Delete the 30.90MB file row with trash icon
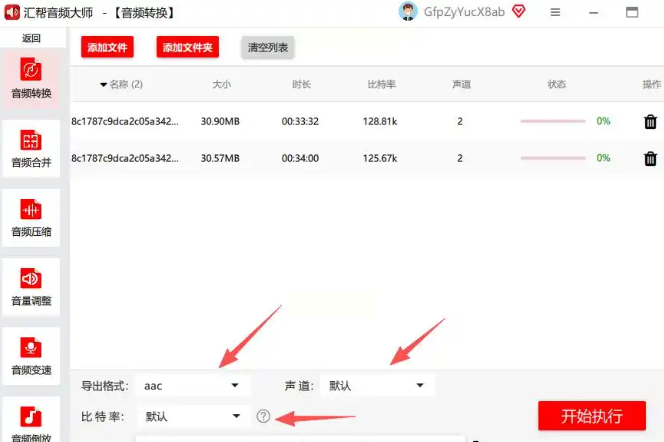 [x=650, y=122]
